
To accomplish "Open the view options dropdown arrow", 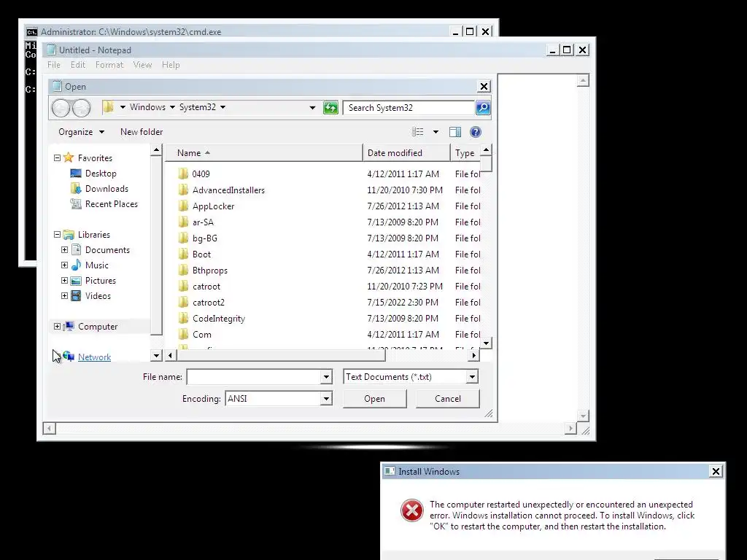I will tap(436, 132).
